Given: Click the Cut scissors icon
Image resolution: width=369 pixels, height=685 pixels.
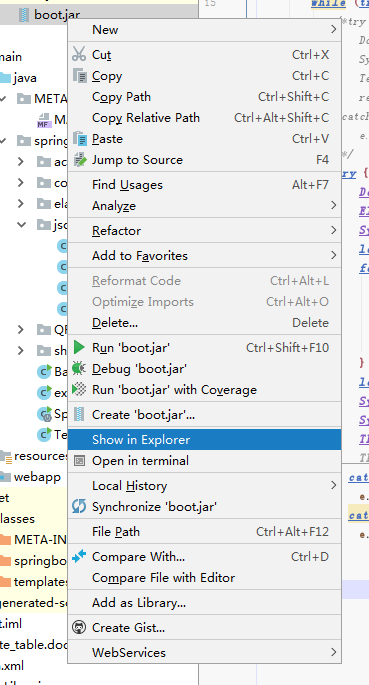Looking at the screenshot, I should click(x=79, y=54).
